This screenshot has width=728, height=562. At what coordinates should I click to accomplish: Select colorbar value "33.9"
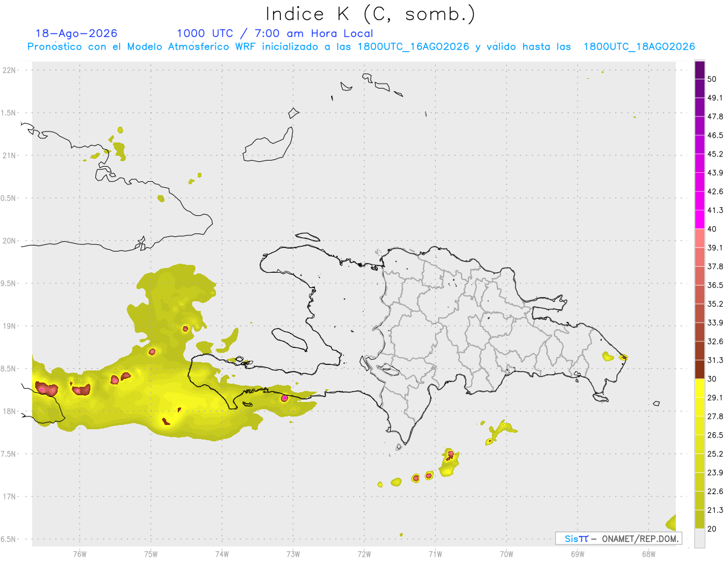[x=715, y=323]
